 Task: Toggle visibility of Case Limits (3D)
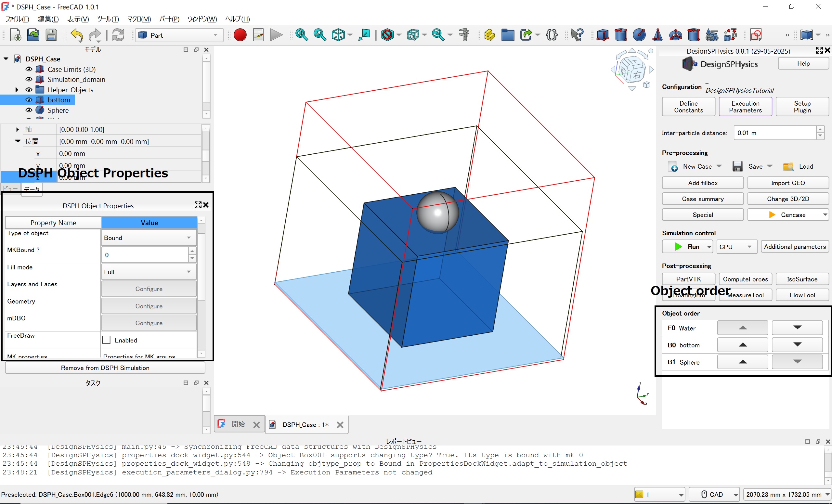[29, 69]
